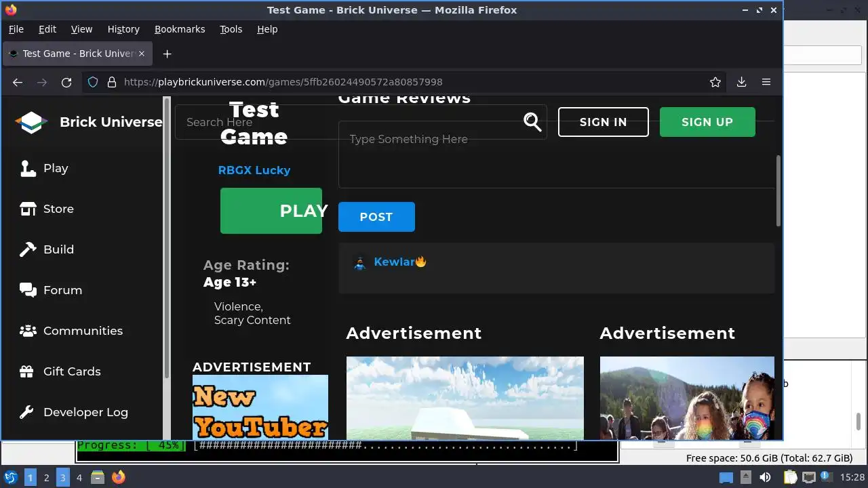Close the Test Game tab
Viewport: 868px width, 488px height.
tap(142, 54)
